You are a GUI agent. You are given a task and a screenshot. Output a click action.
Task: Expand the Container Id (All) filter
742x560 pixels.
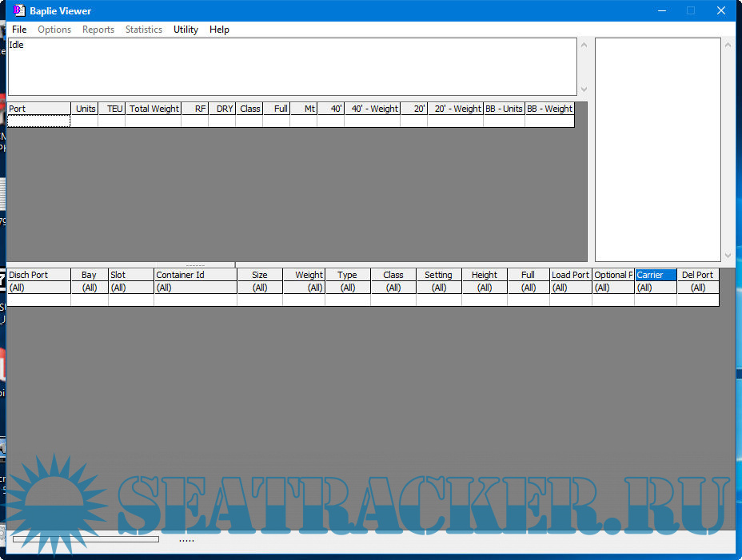[195, 288]
